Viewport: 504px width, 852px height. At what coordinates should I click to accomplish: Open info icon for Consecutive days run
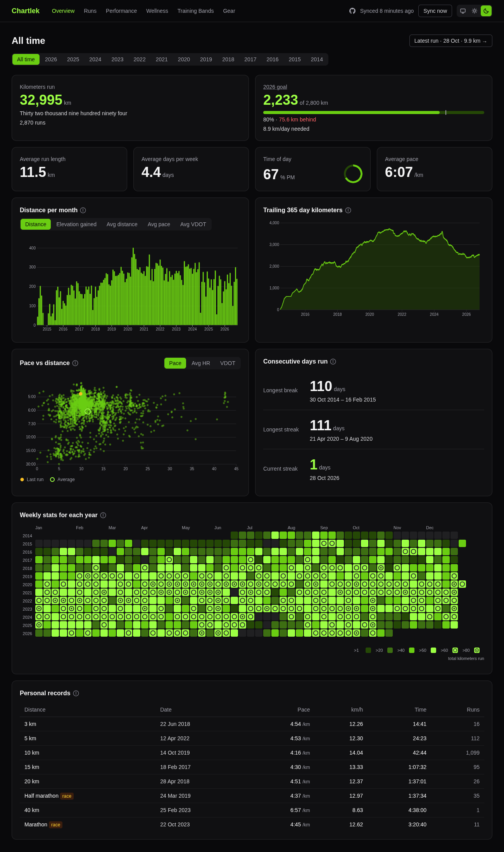click(x=333, y=362)
